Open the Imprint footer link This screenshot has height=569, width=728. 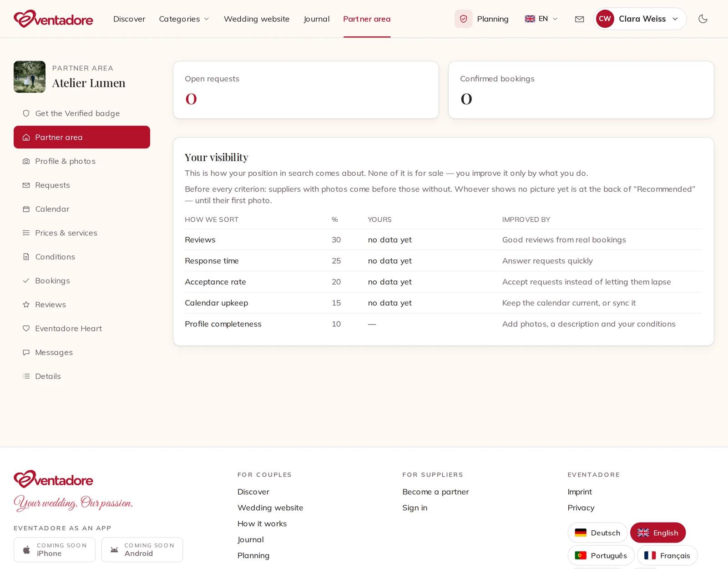coord(580,492)
